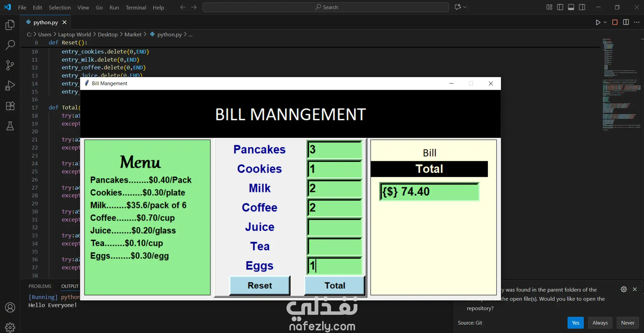Click Customize Layout icon

pyautogui.click(x=549, y=7)
